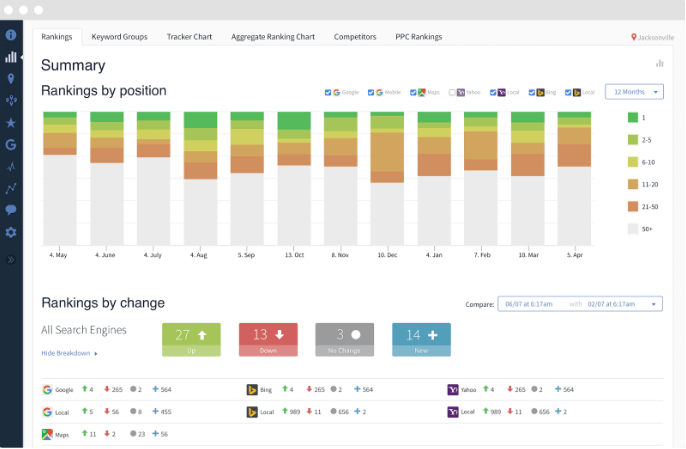Viewport: 686px width, 449px height.
Task: Uncheck the Google Maps checkbox
Action: coord(411,92)
